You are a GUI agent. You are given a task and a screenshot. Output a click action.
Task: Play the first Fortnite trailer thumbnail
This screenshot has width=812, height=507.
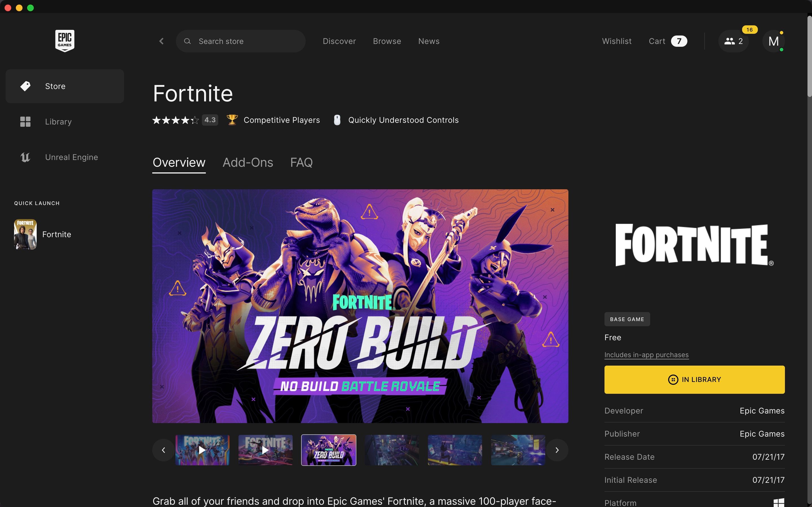202,450
